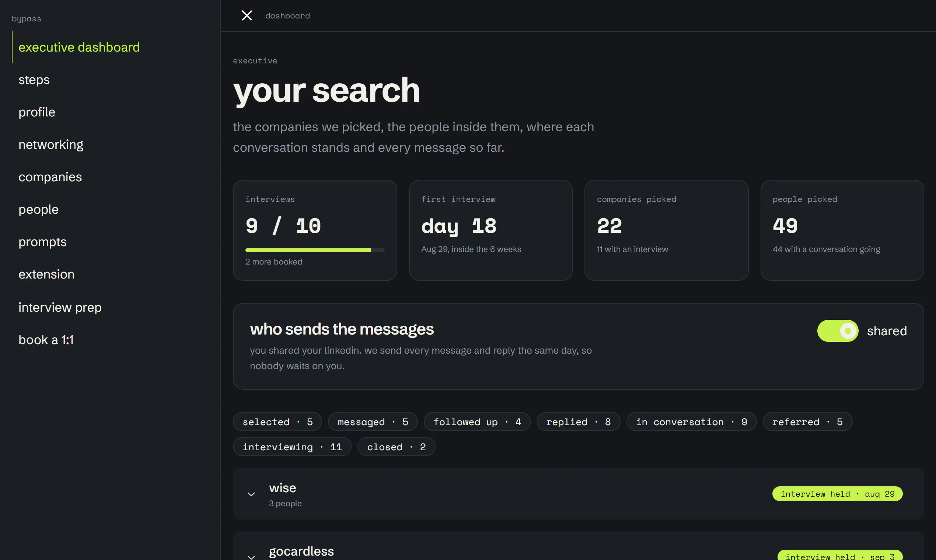Go to steps in the sidebar
The image size is (936, 560).
(34, 80)
